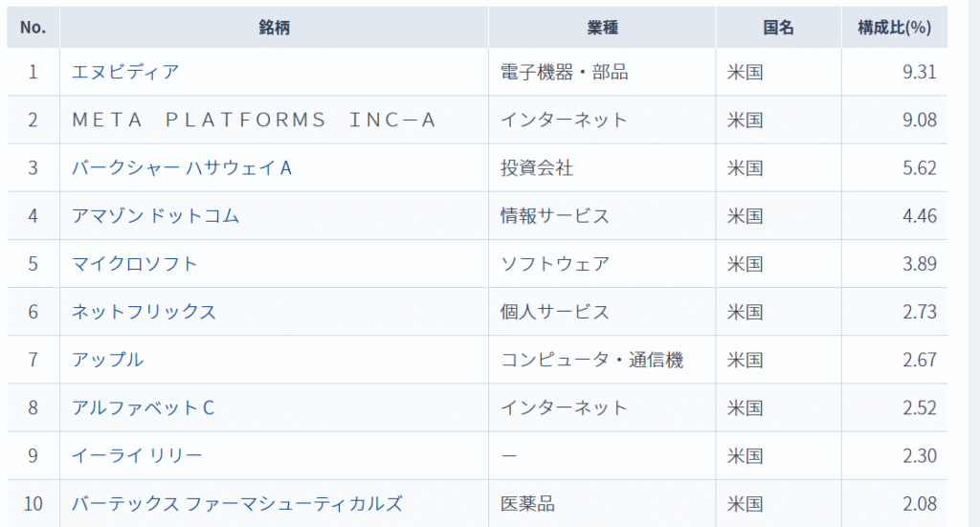The height and width of the screenshot is (527, 980).
Task: Click the 医薬品 industry cell
Action: point(527,503)
